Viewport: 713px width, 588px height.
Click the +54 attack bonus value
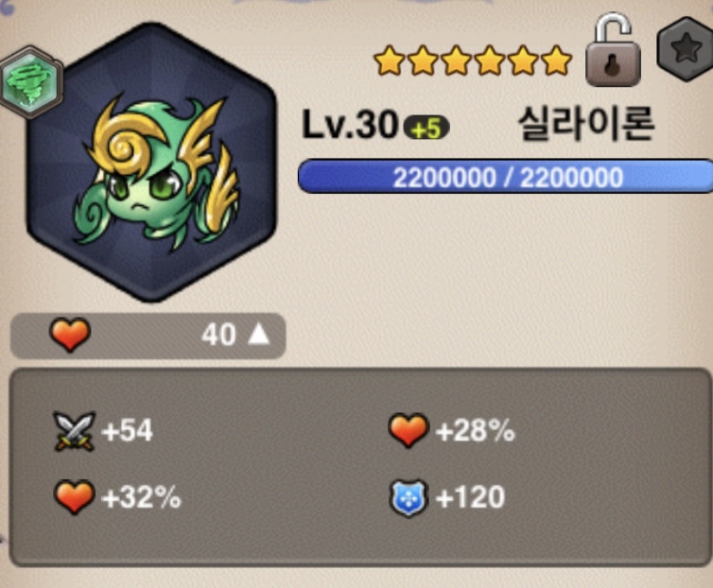point(128,431)
